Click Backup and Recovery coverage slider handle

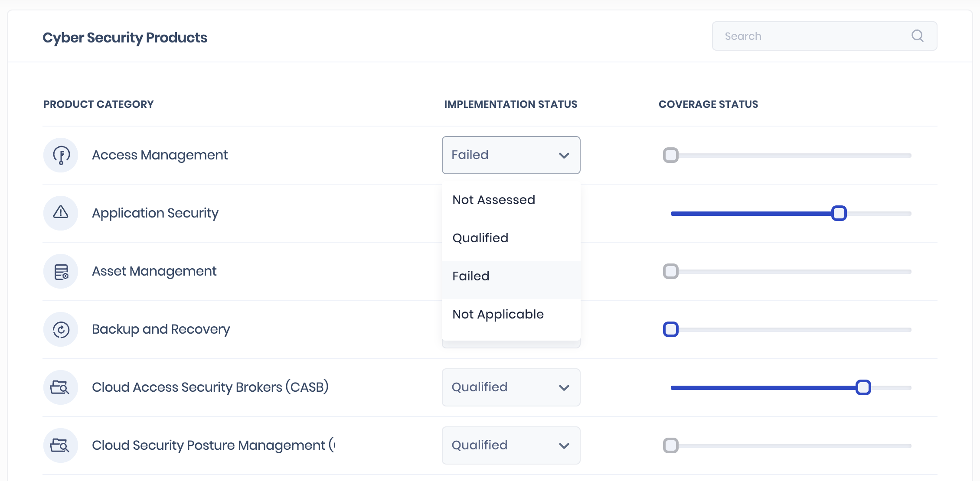tap(671, 329)
